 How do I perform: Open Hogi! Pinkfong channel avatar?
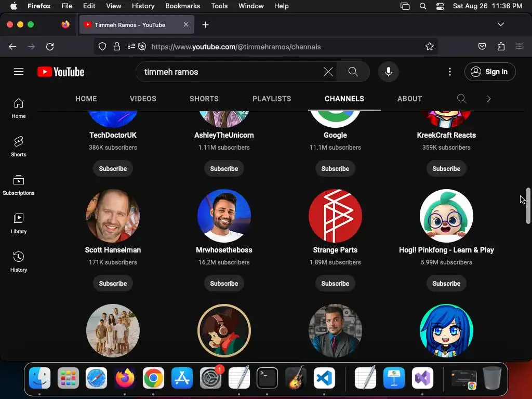click(446, 216)
